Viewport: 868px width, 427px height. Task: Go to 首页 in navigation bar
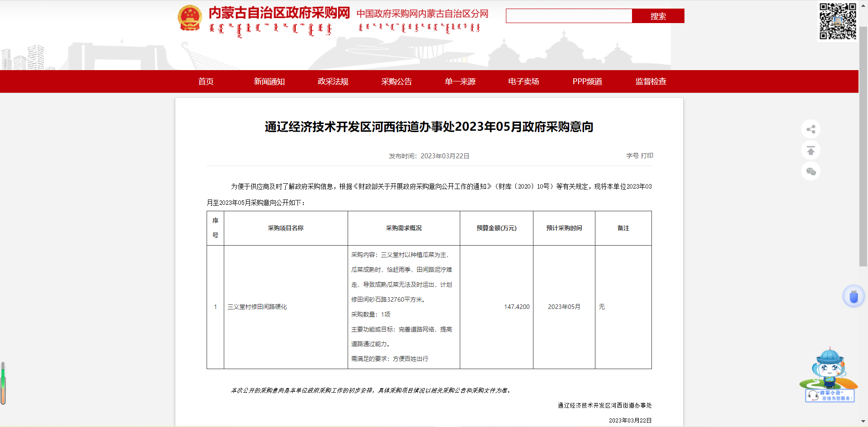tap(206, 81)
